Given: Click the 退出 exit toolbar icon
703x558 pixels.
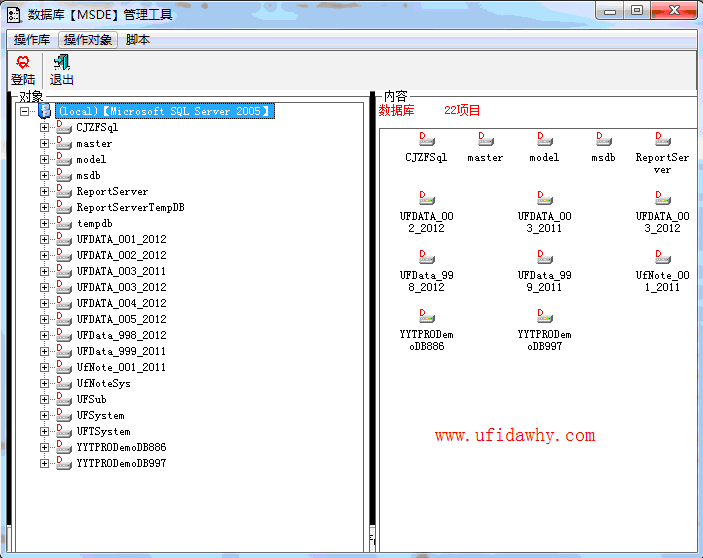Looking at the screenshot, I should (x=61, y=70).
